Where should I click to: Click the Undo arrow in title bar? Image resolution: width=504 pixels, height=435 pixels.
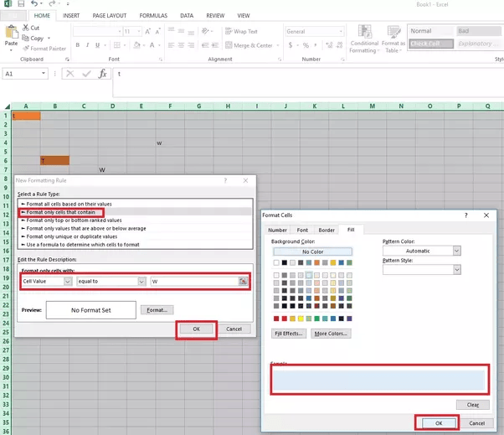pyautogui.click(x=34, y=3)
